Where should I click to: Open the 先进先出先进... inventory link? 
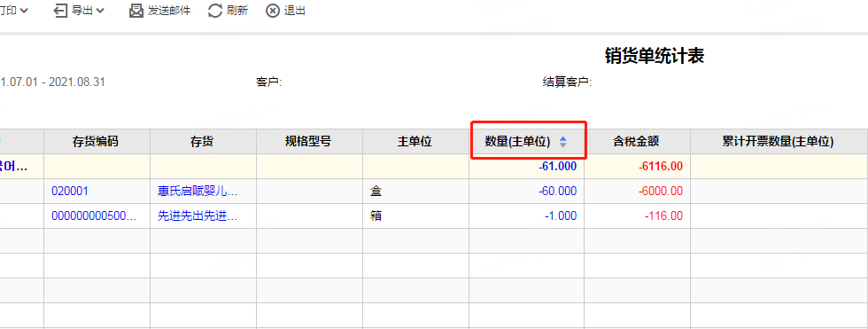tap(198, 216)
